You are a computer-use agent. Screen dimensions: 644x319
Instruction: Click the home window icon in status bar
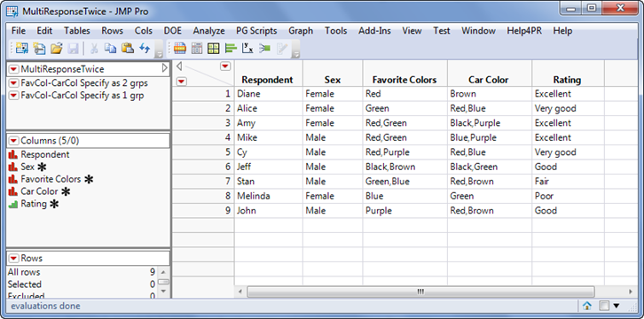click(x=587, y=306)
